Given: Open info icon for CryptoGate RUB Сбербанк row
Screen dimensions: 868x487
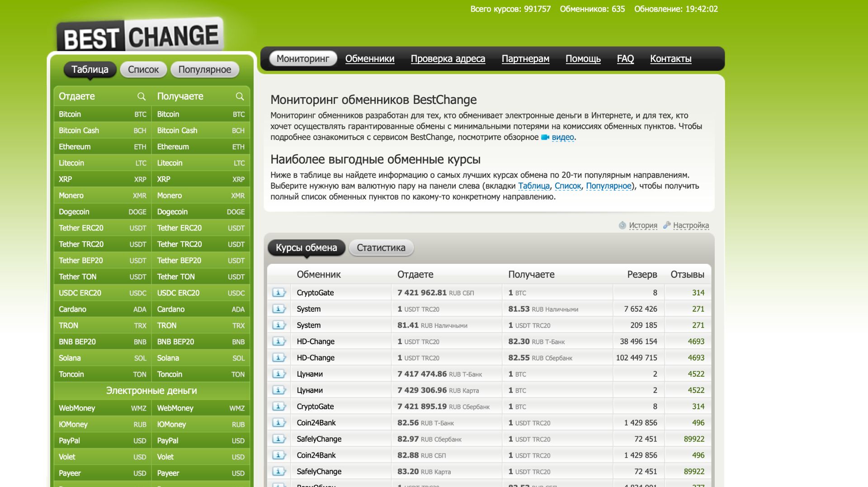Looking at the screenshot, I should tap(279, 407).
